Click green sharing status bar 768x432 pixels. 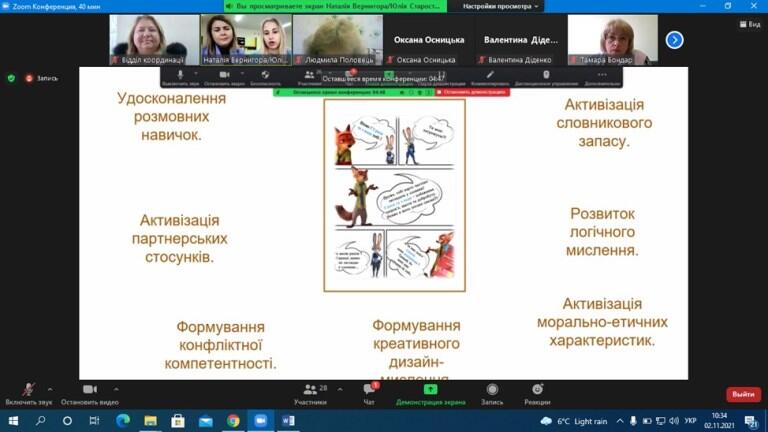click(x=354, y=92)
